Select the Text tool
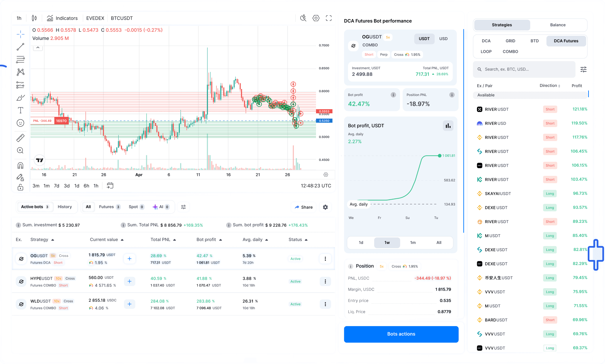The width and height of the screenshot is (605, 364). coord(21,110)
